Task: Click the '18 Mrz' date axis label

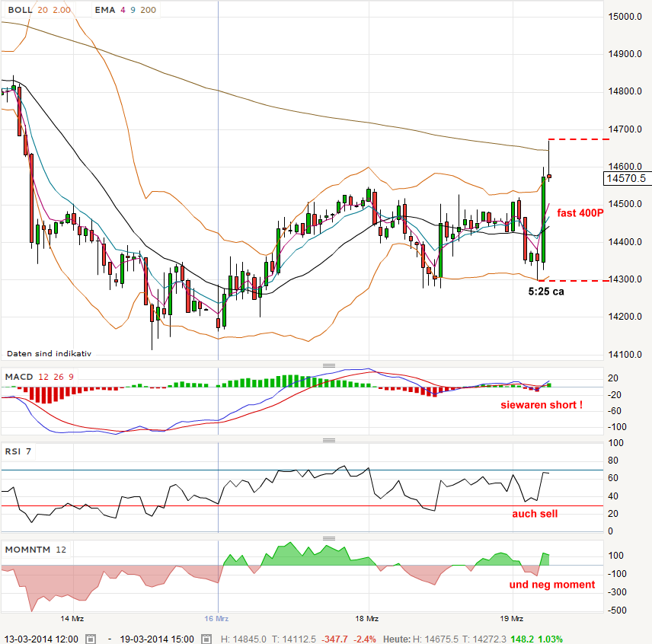Action: tap(367, 619)
